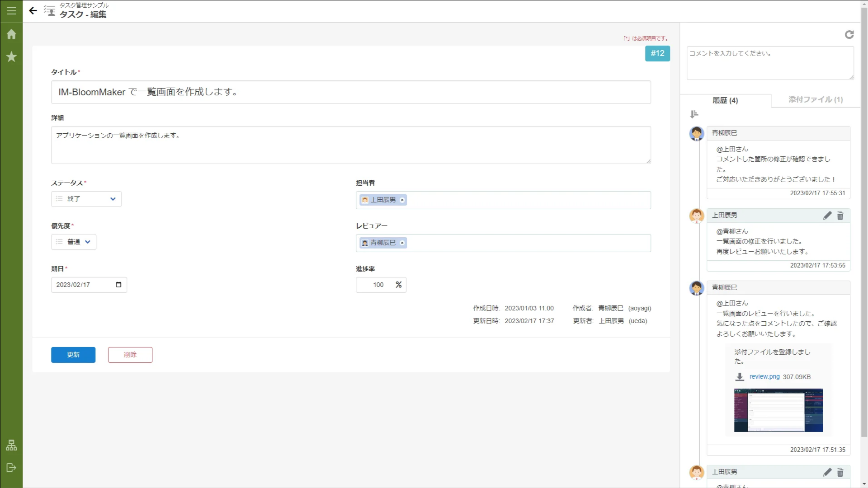Open the 期日 calendar picker
Image resolution: width=868 pixels, height=488 pixels.
coord(118,285)
